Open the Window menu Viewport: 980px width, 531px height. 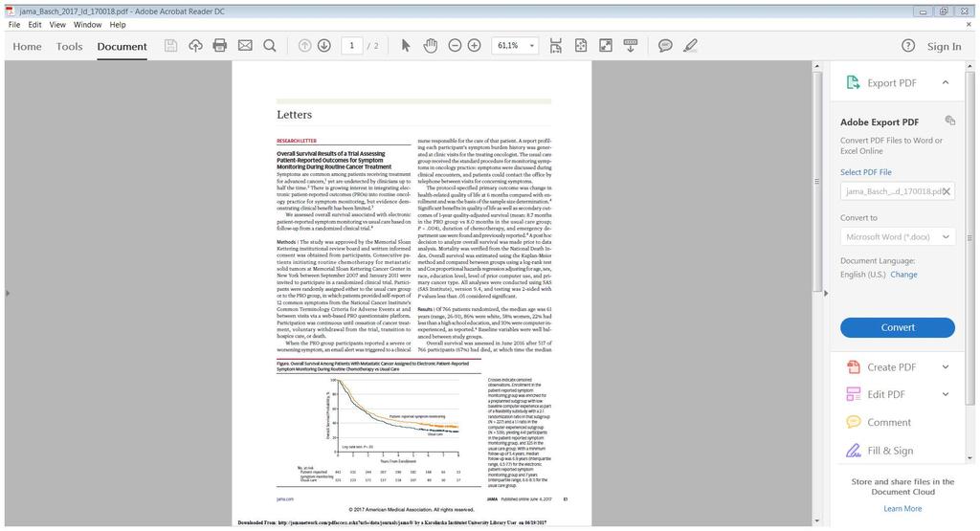coord(87,24)
